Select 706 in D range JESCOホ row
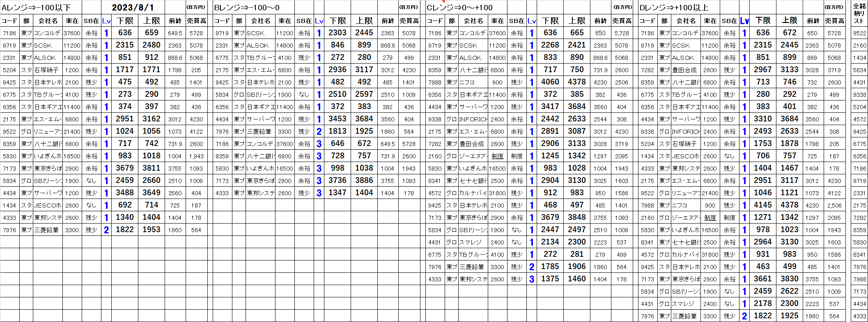This screenshot has height=322, width=868. click(x=763, y=156)
